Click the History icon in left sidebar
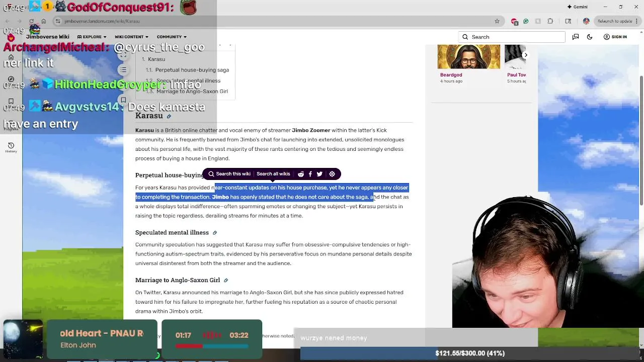The width and height of the screenshot is (644, 362). pyautogui.click(x=11, y=147)
